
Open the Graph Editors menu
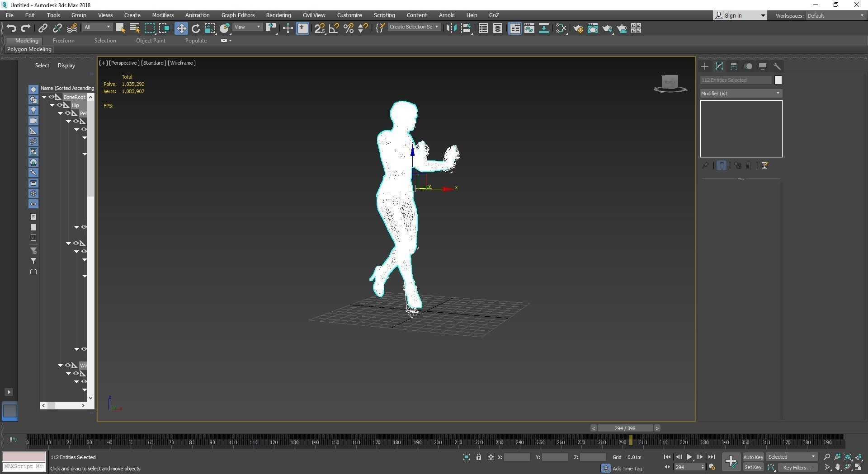(x=238, y=15)
